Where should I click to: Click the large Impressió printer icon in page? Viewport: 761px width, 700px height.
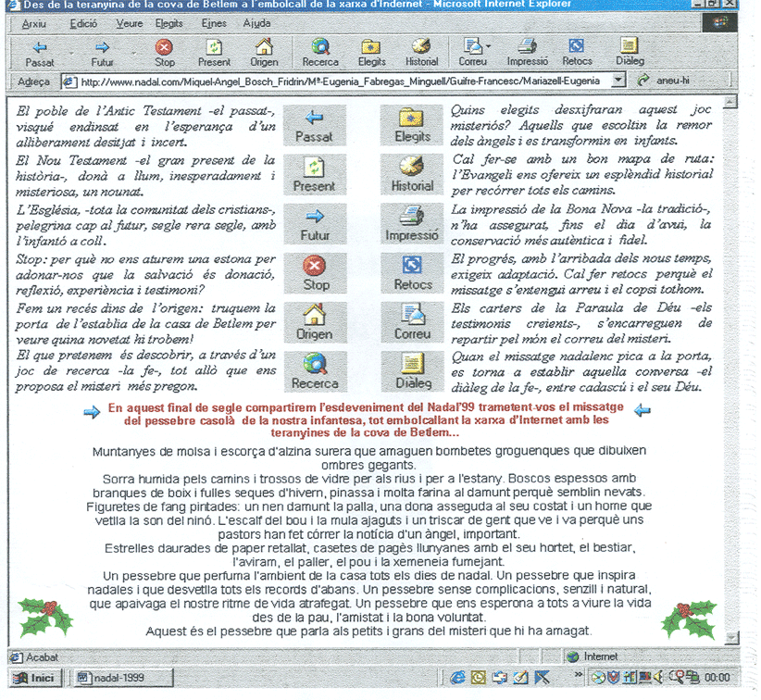point(412,224)
